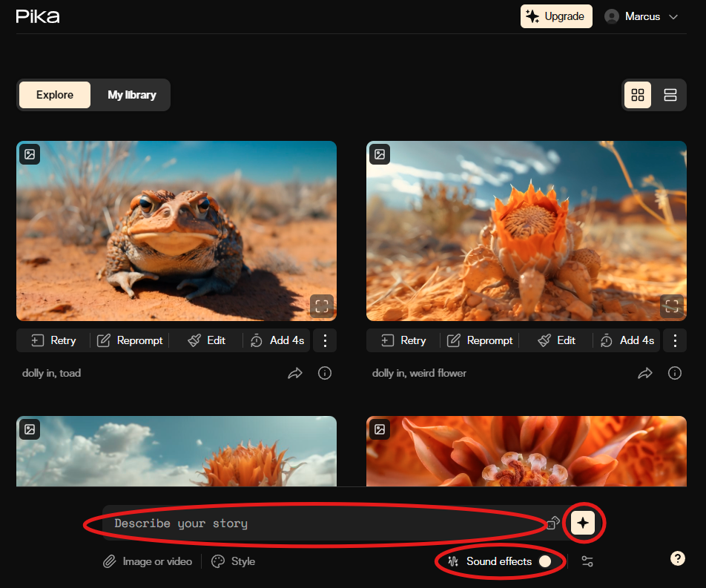Open the sky and spiky flower thumbnail
Image resolution: width=706 pixels, height=588 pixels.
pyautogui.click(x=176, y=451)
